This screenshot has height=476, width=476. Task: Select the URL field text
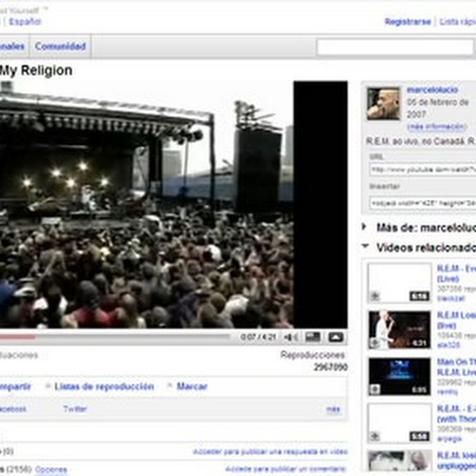click(x=422, y=170)
